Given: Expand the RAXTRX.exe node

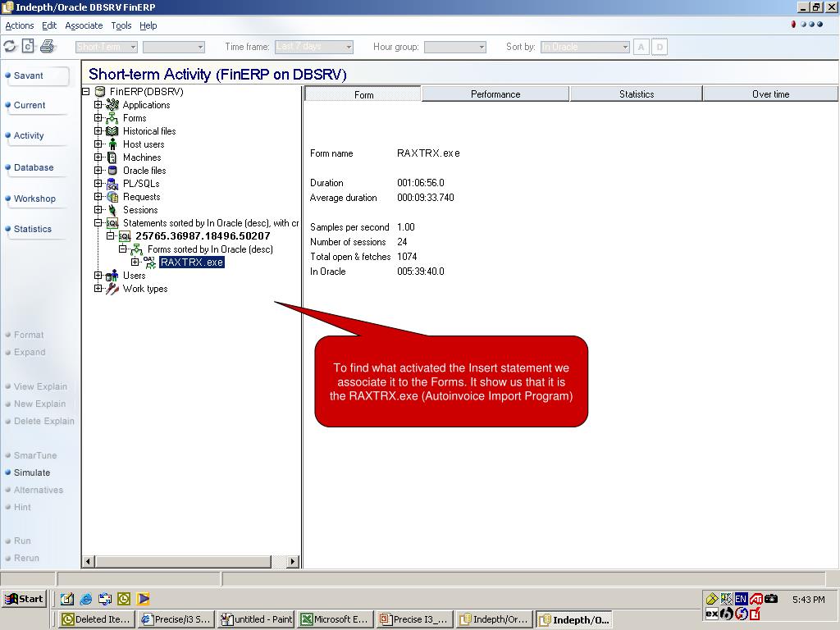Looking at the screenshot, I should [x=135, y=262].
